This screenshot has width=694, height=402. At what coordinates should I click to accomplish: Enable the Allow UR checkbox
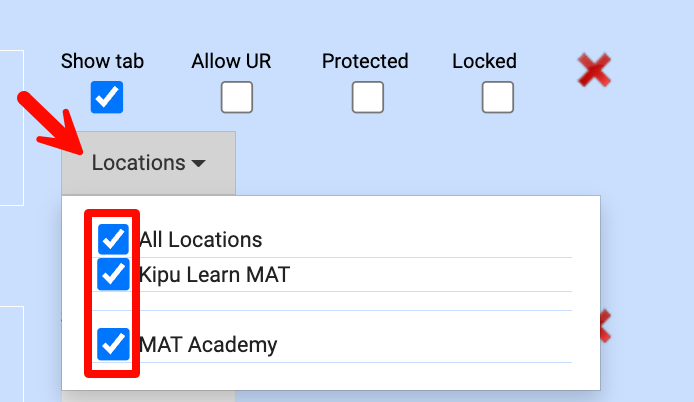tap(237, 97)
